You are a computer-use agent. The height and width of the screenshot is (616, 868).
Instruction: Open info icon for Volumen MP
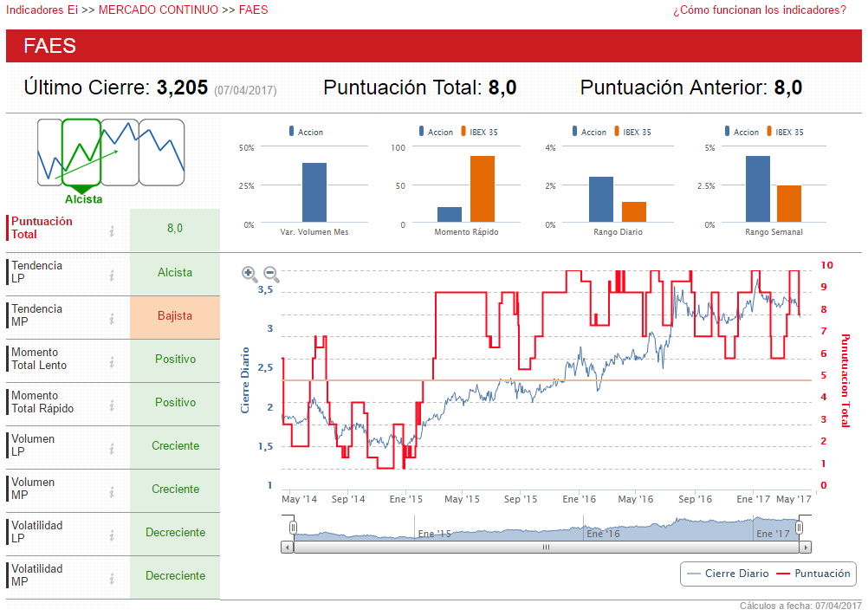pos(112,491)
